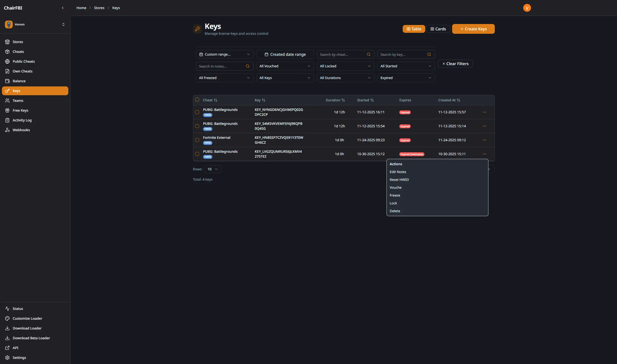Choose Reset HWID from the Actions menu
The image size is (617, 364).
pos(399,180)
